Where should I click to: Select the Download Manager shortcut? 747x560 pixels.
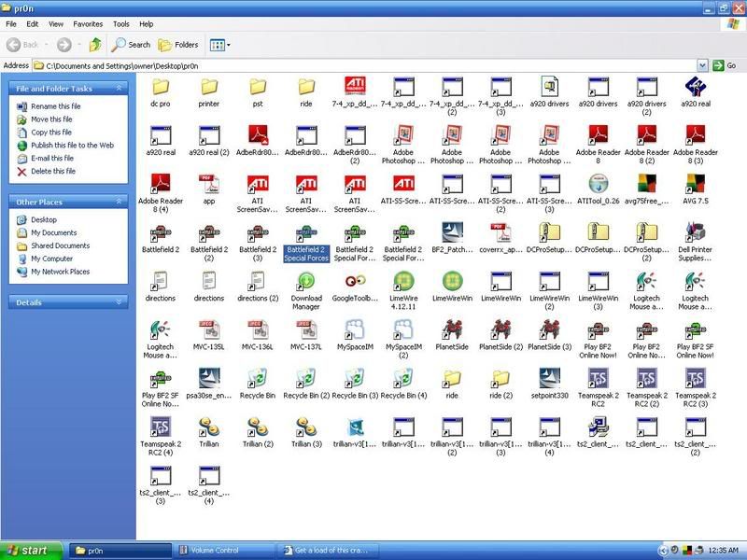(x=306, y=282)
